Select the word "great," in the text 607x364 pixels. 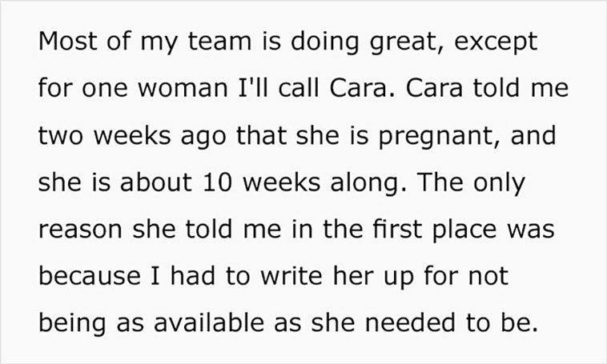(407, 42)
